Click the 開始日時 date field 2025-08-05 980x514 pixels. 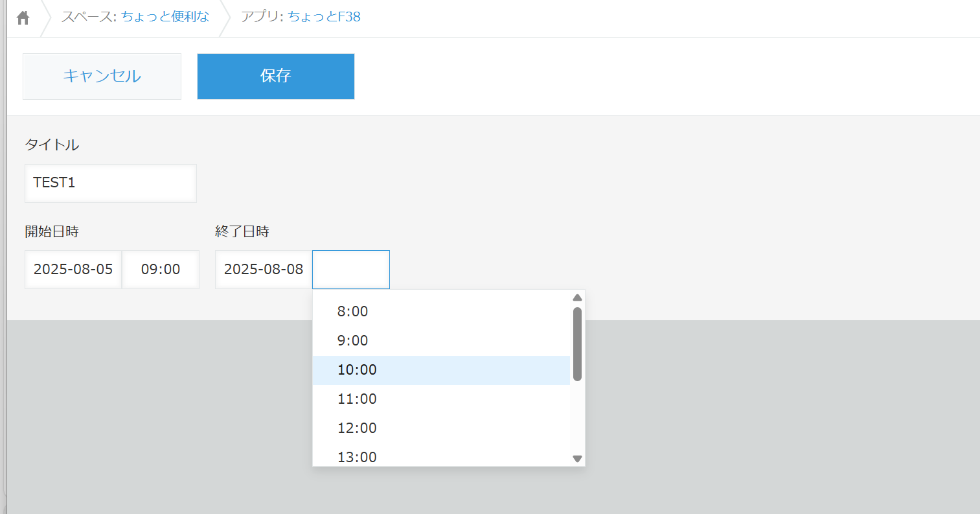(73, 270)
